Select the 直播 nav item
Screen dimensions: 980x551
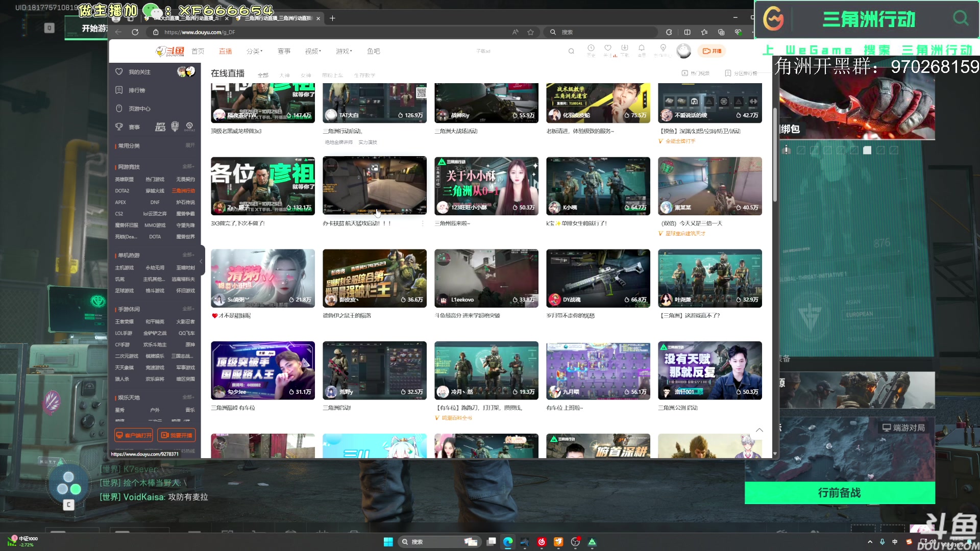[225, 51]
